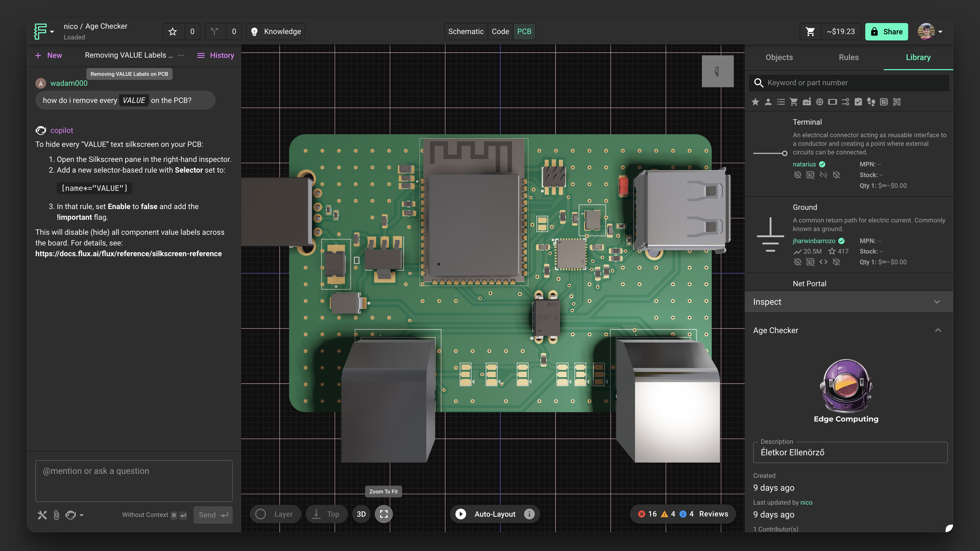This screenshot has width=980, height=551.
Task: Click the QR code filter icon
Action: (897, 102)
